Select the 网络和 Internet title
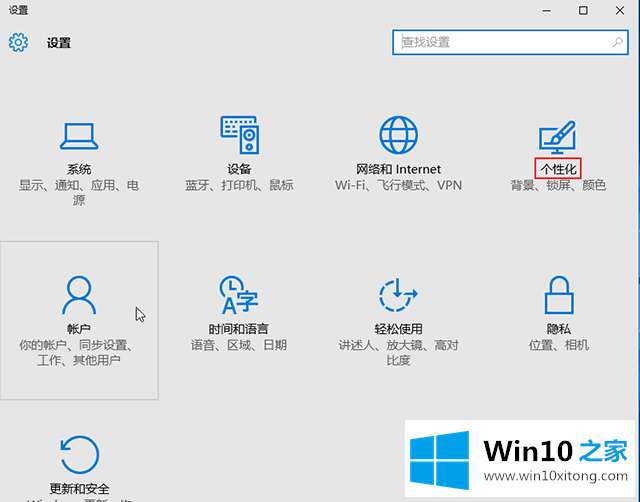This screenshot has height=502, width=640. click(398, 169)
